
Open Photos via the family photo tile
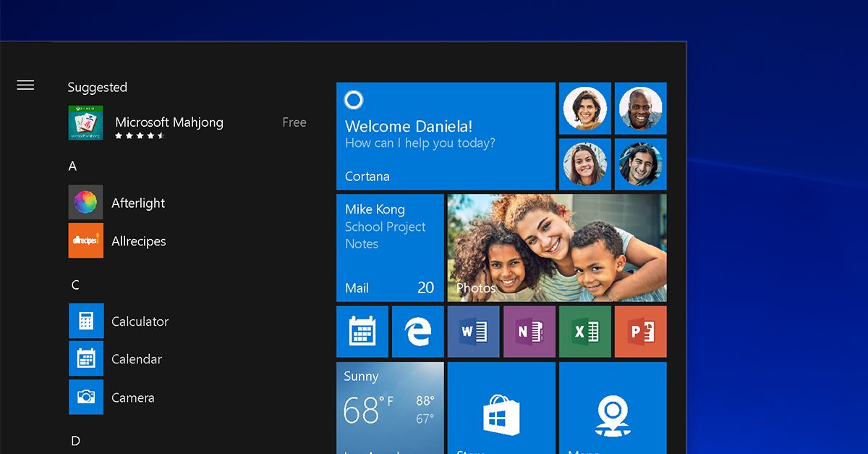pos(556,246)
